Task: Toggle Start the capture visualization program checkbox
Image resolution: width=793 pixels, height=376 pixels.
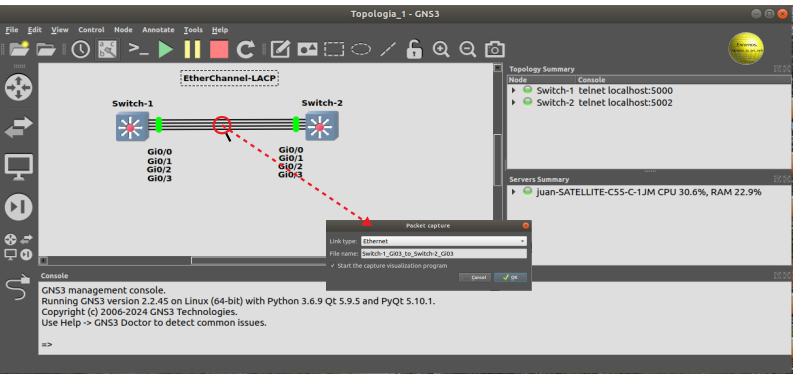Action: [332, 266]
